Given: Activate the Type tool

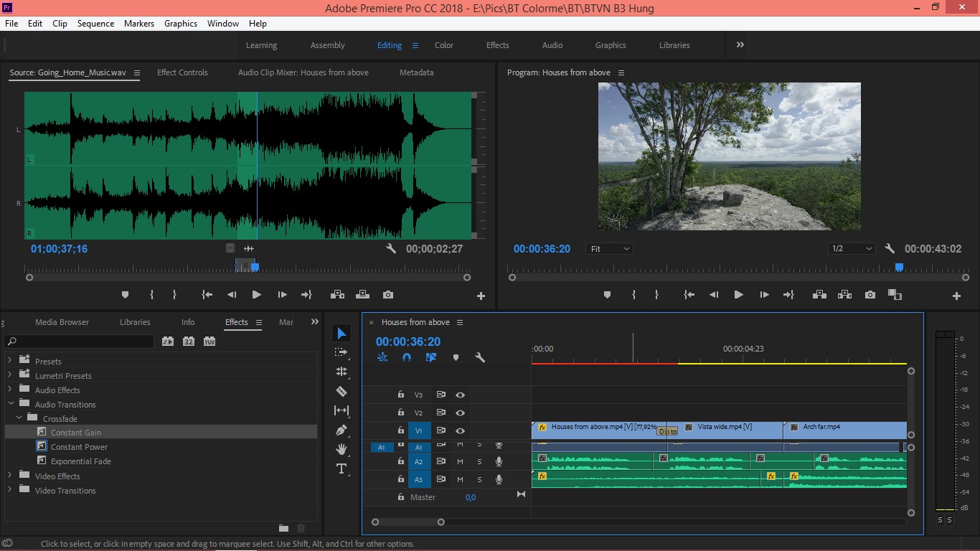Looking at the screenshot, I should click(341, 468).
